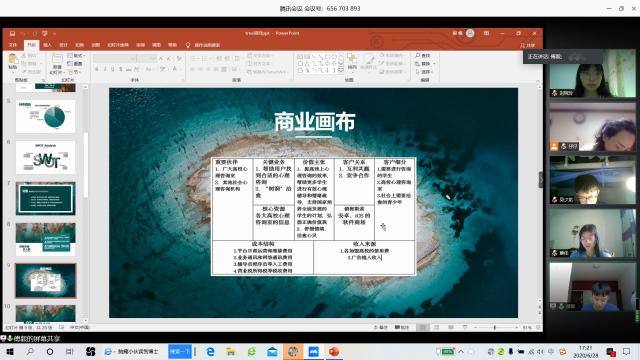Open the Insert ribbon tab
Screen dimensions: 640x360
pyautogui.click(x=47, y=45)
